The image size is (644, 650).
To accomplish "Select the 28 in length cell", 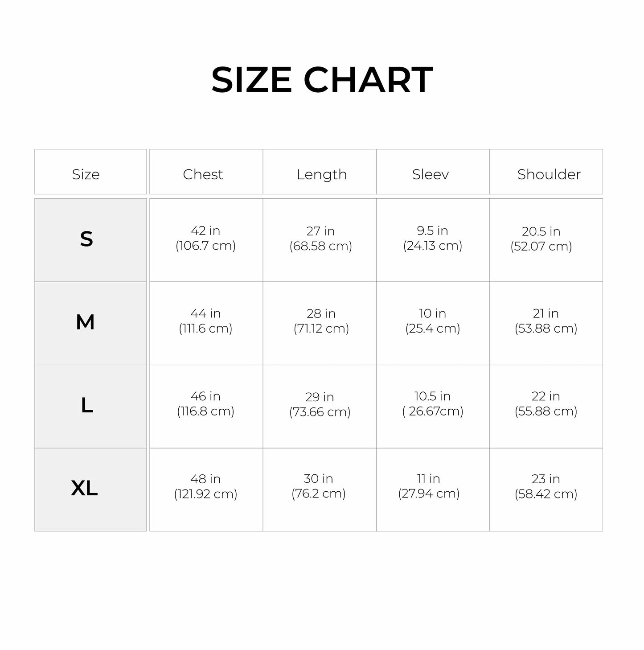I will pos(321,321).
